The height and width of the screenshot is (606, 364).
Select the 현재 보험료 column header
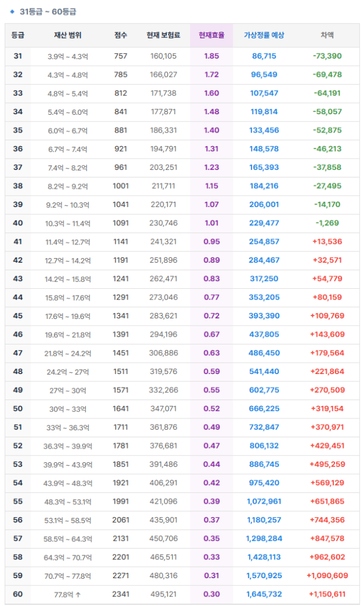coord(163,36)
